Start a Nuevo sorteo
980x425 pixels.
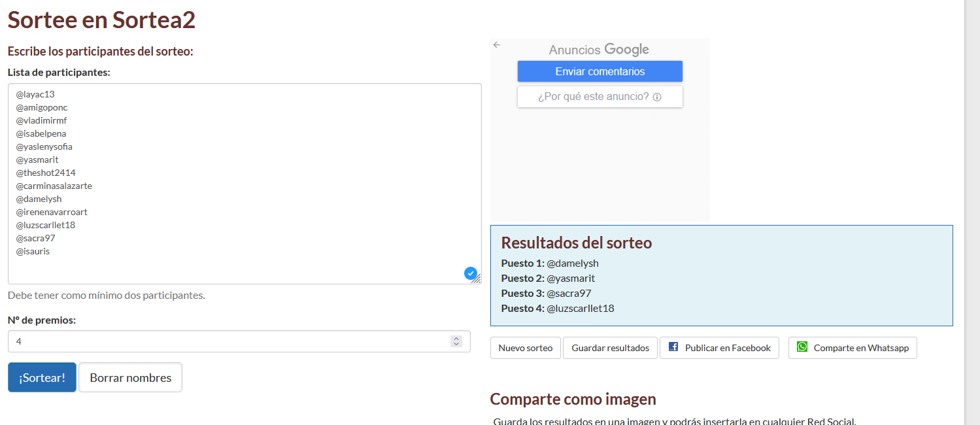click(525, 348)
